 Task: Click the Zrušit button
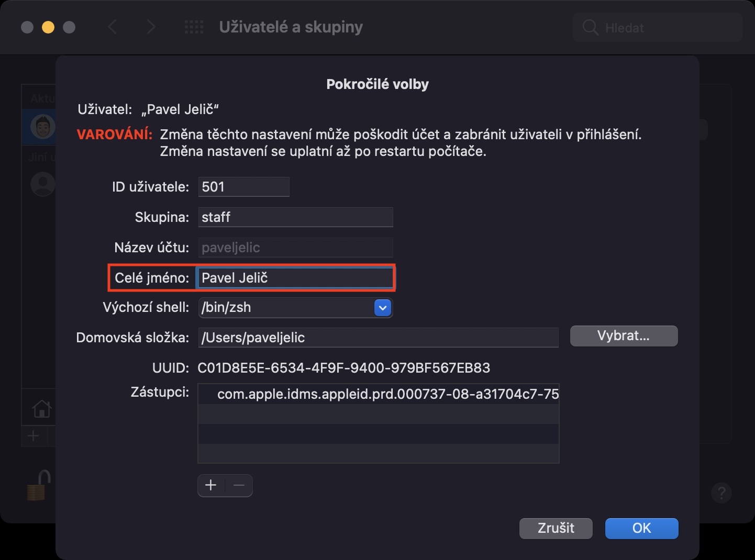click(556, 528)
